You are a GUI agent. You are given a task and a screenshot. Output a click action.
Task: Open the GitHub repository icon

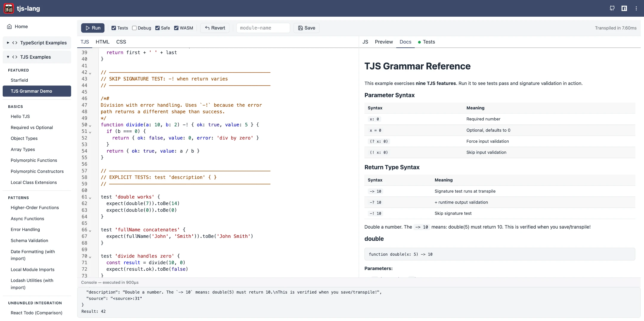coord(612,8)
